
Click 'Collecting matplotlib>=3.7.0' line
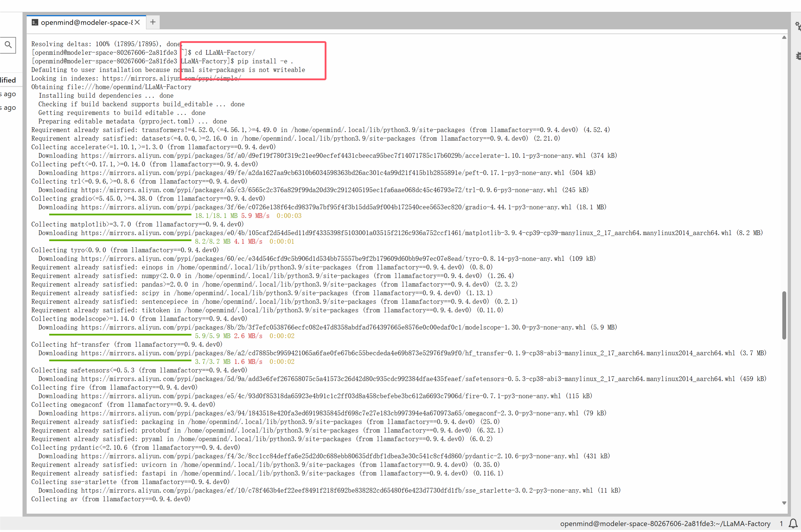coord(137,225)
